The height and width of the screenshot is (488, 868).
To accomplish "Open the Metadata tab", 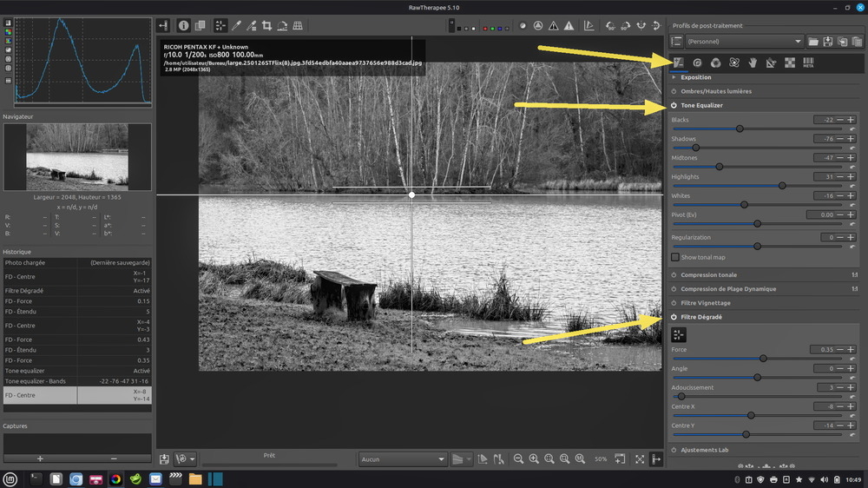I will 808,63.
